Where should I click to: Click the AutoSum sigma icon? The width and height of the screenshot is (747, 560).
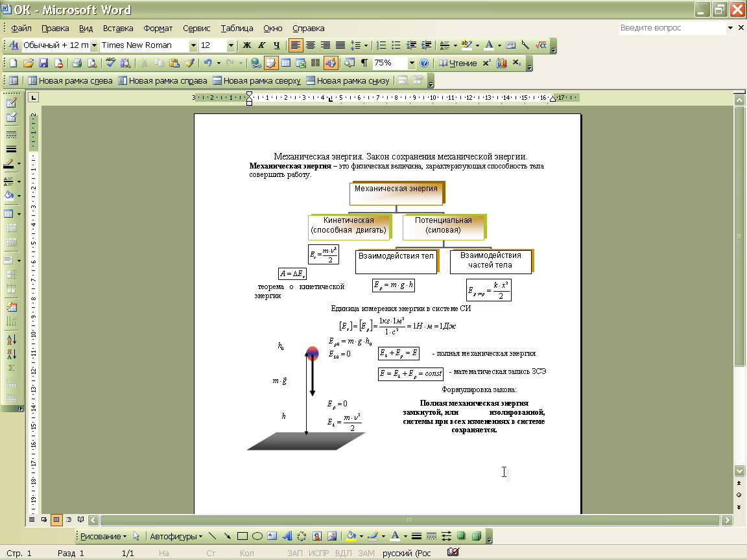click(x=12, y=367)
